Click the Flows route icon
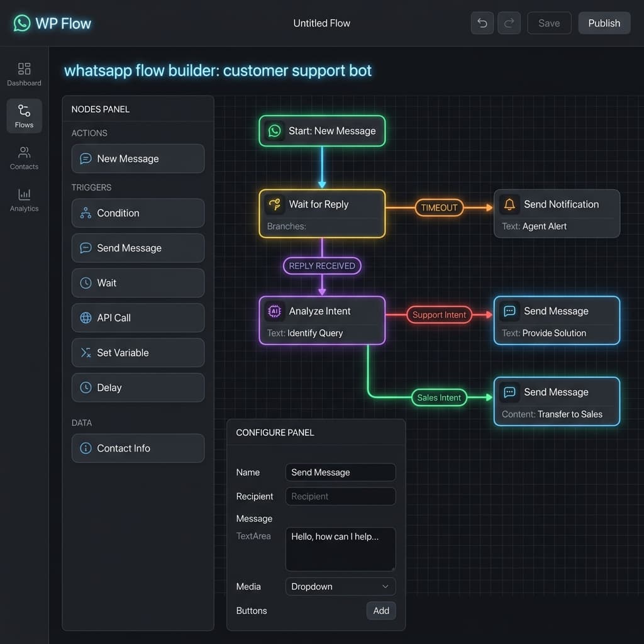644x644 pixels. [25, 110]
